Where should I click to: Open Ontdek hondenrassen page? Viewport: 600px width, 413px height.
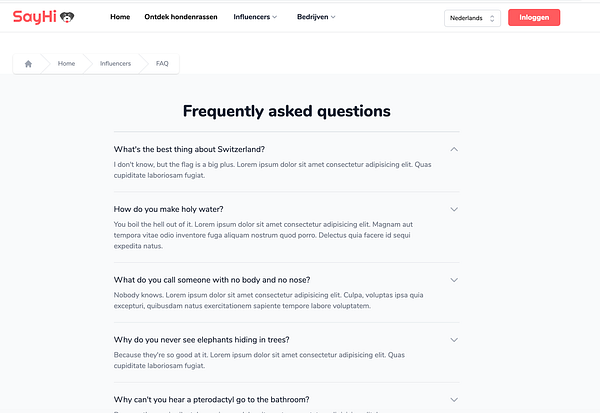point(181,18)
